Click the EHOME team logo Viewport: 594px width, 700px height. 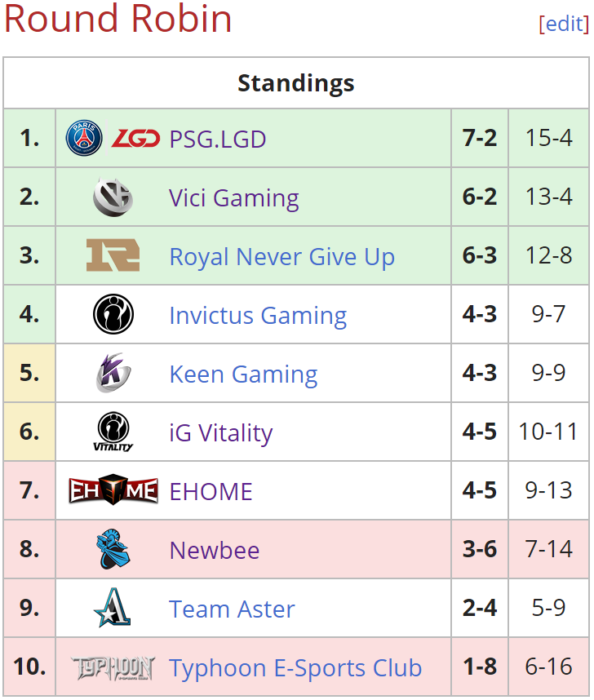point(113,490)
